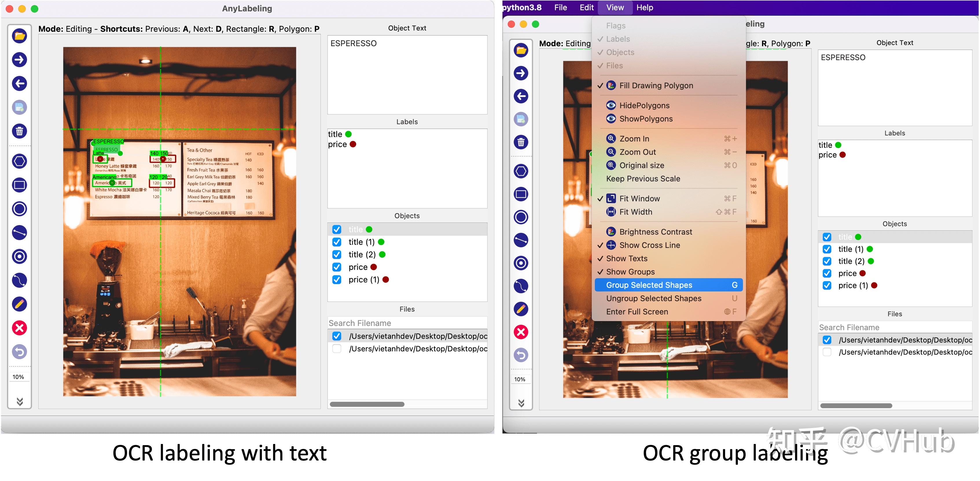Select the circle drawing tool in left window
This screenshot has width=980, height=481.
pyautogui.click(x=19, y=209)
